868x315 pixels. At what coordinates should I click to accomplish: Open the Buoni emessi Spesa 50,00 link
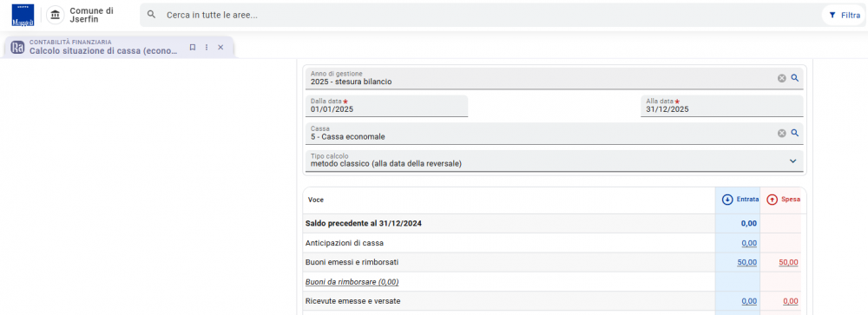(x=788, y=262)
